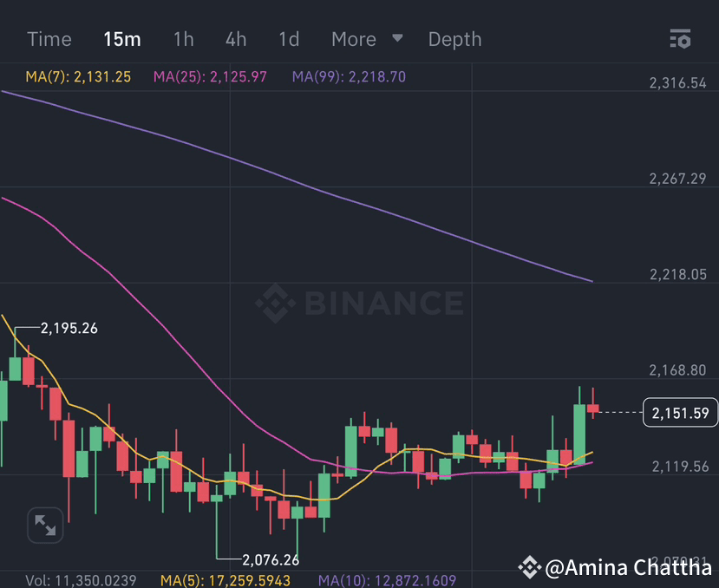Expand the chevron next to More

point(396,39)
